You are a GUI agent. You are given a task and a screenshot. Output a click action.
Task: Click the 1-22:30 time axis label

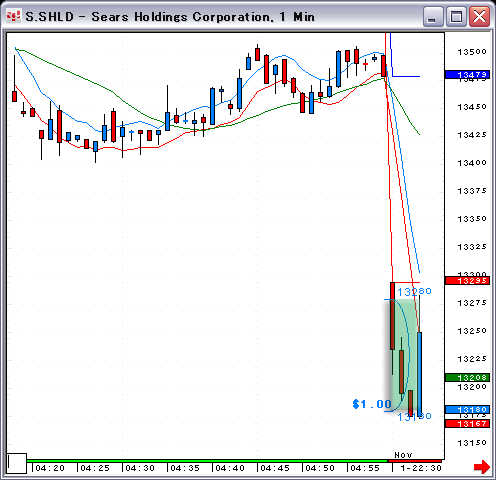pos(421,468)
